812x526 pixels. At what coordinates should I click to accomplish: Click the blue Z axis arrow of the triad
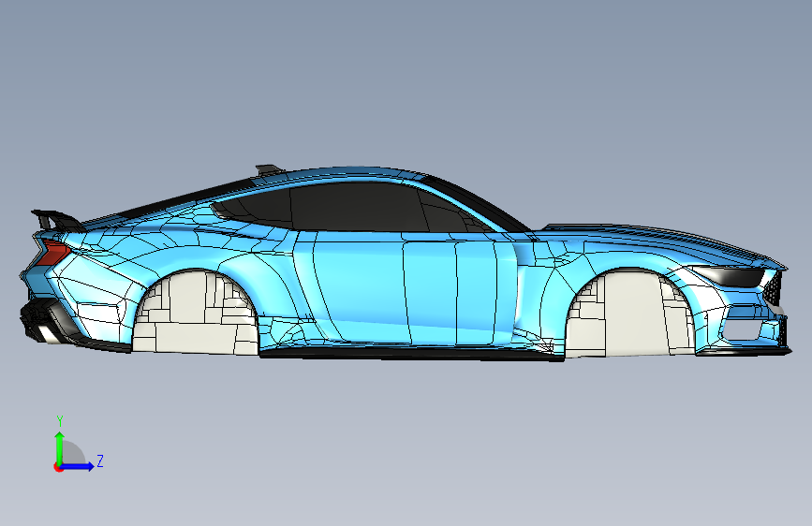(78, 466)
